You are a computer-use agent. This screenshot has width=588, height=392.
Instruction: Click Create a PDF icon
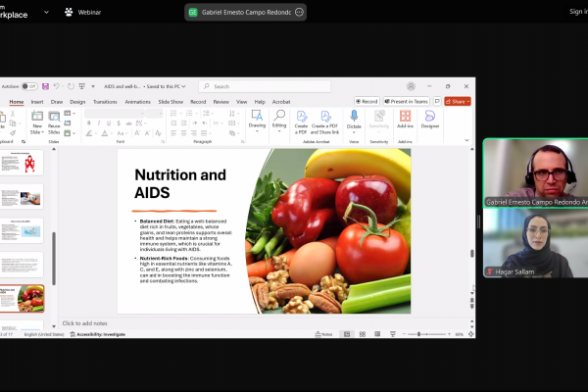(302, 119)
